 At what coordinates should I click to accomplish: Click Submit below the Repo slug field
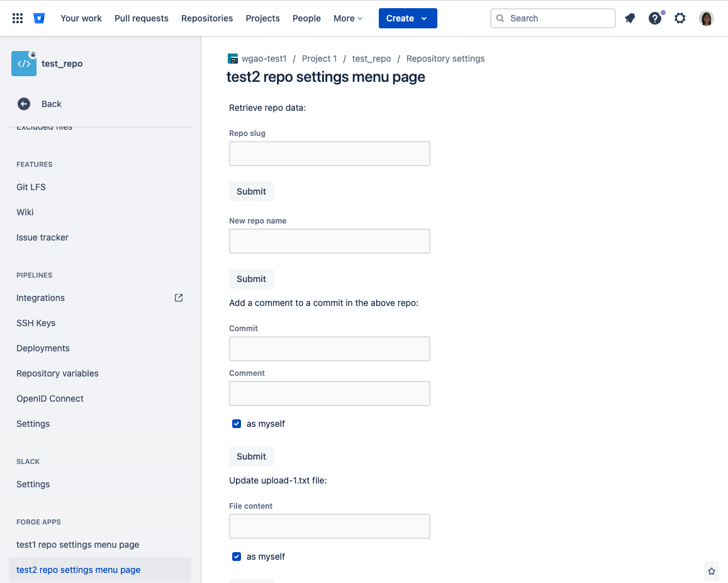pyautogui.click(x=251, y=191)
